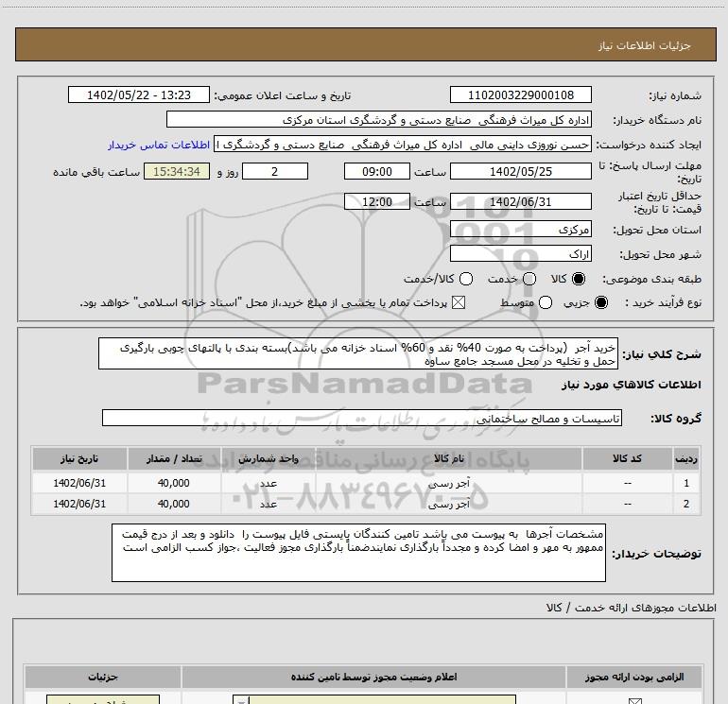Click the جزئیات اطلاعات نیاز page title
Viewport: 728px width, 704px height.
644,45
